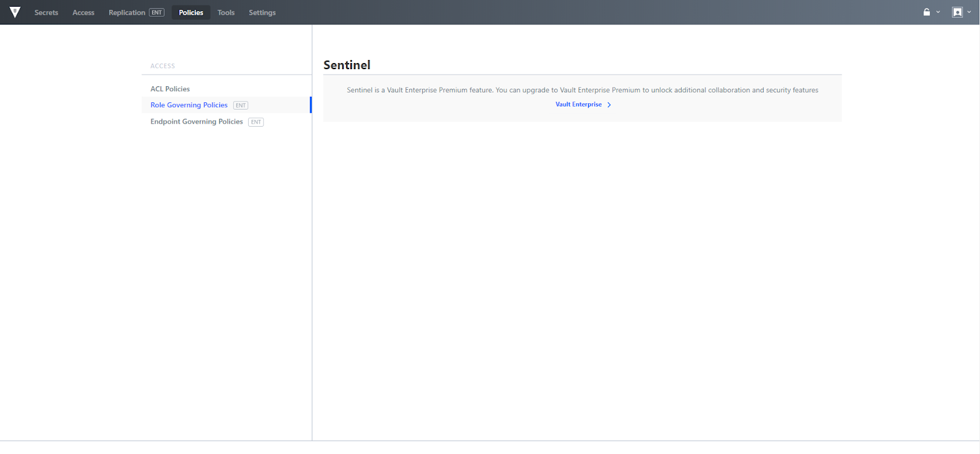Select the Policies tab

(x=191, y=12)
